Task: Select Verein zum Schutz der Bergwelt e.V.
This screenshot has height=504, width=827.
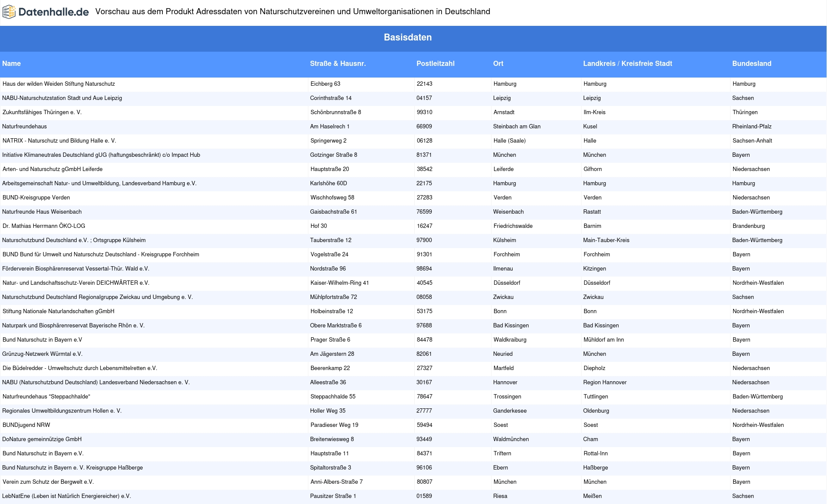Action: tap(48, 482)
